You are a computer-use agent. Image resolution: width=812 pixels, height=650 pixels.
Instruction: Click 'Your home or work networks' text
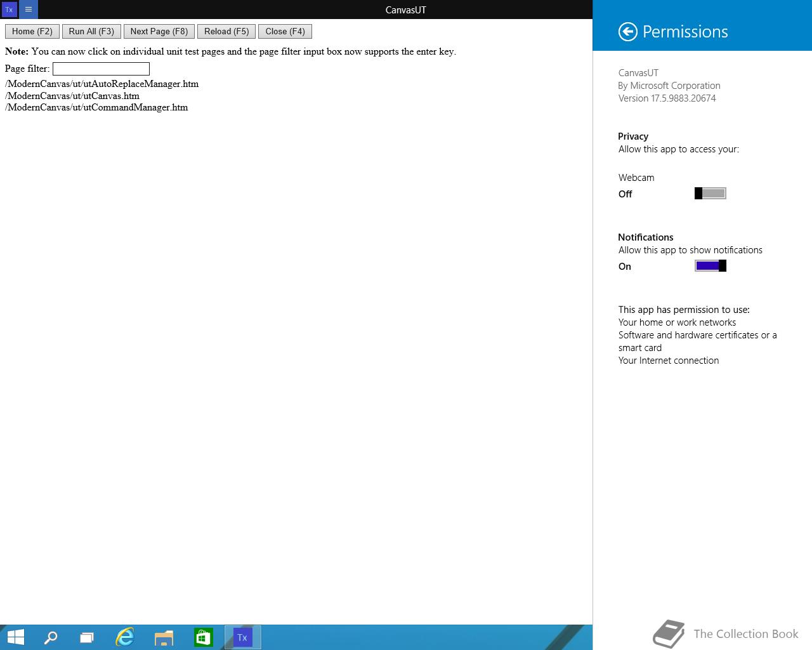[677, 322]
